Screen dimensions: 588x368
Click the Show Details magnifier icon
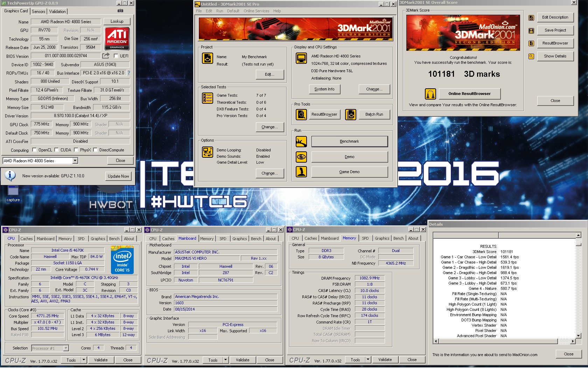(531, 56)
